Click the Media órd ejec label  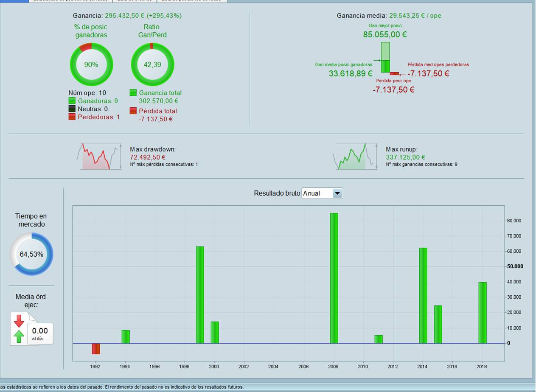pyautogui.click(x=31, y=301)
